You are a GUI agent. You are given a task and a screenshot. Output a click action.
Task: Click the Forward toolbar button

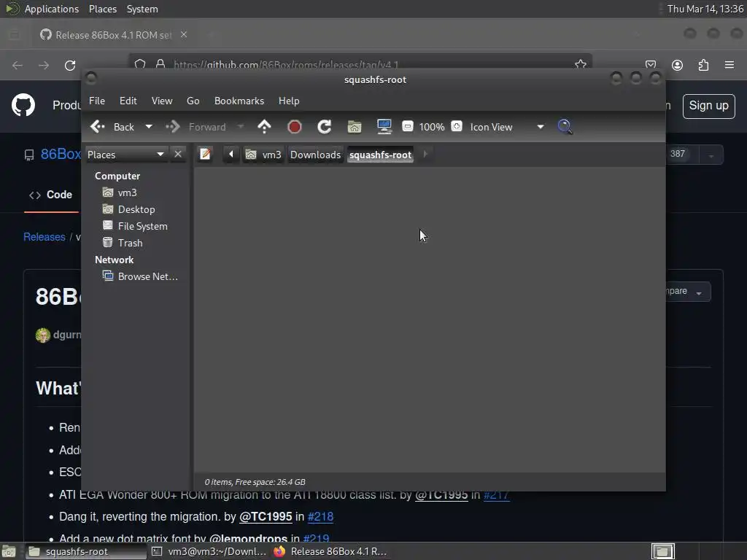point(196,127)
